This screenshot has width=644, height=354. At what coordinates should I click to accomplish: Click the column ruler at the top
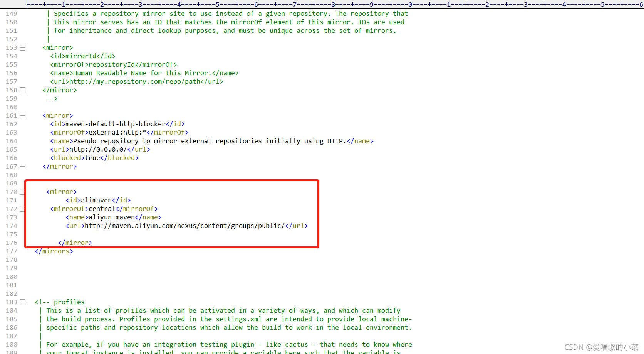click(x=335, y=4)
